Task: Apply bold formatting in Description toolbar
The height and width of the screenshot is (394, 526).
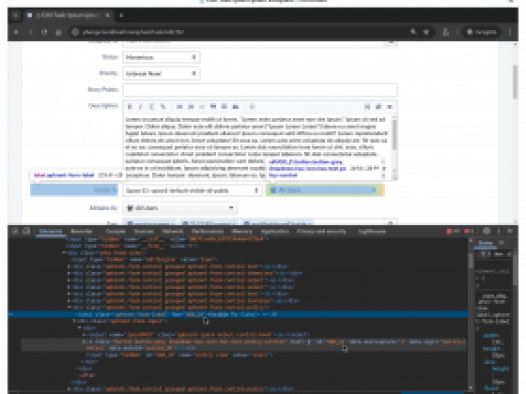Action: (129, 107)
